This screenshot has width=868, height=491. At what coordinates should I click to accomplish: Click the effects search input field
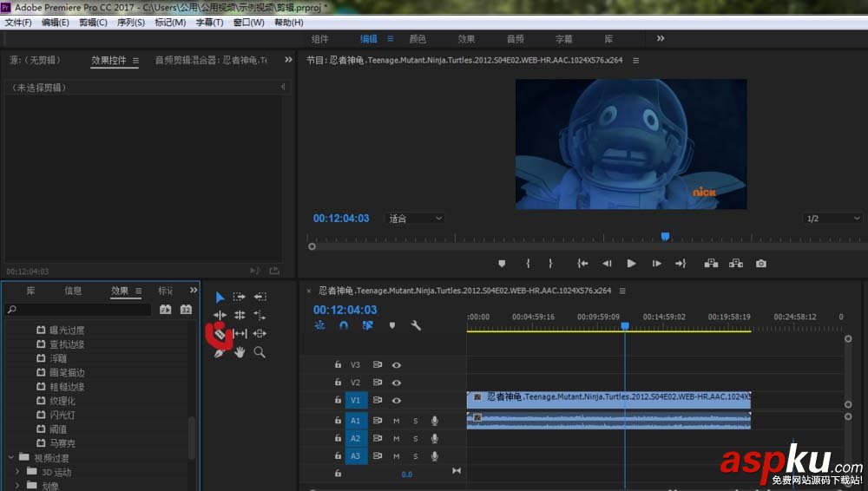tap(78, 310)
